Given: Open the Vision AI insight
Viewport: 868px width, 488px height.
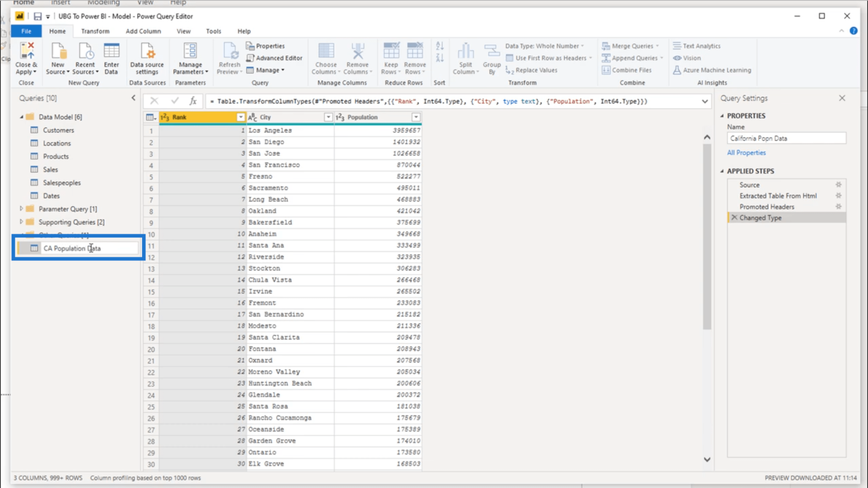Looking at the screenshot, I should pyautogui.click(x=687, y=58).
